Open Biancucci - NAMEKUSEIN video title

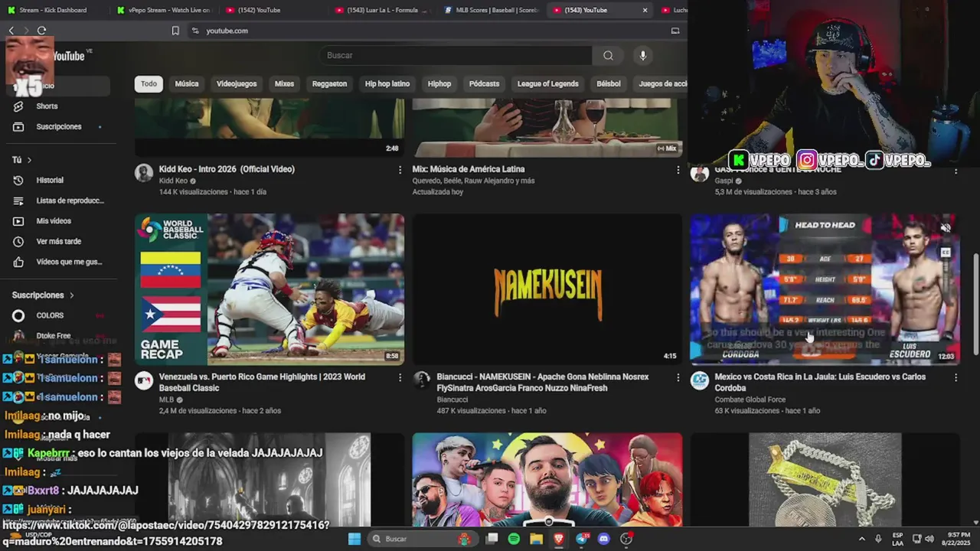pos(543,382)
